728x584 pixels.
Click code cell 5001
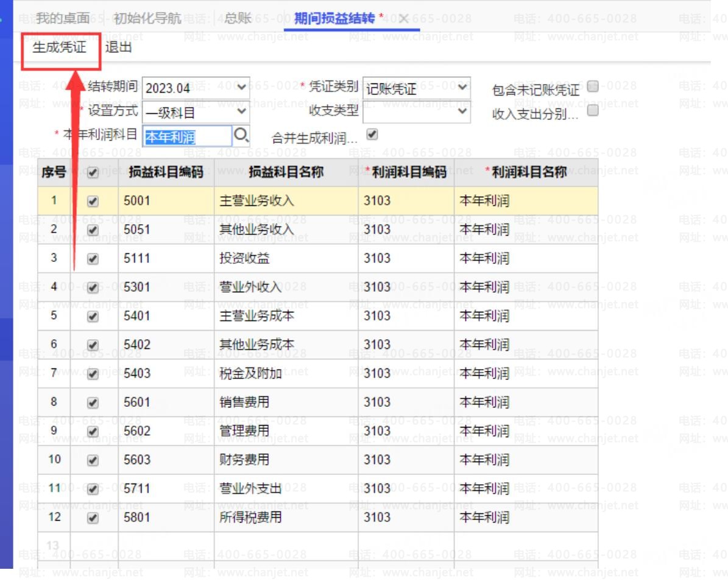coord(166,201)
